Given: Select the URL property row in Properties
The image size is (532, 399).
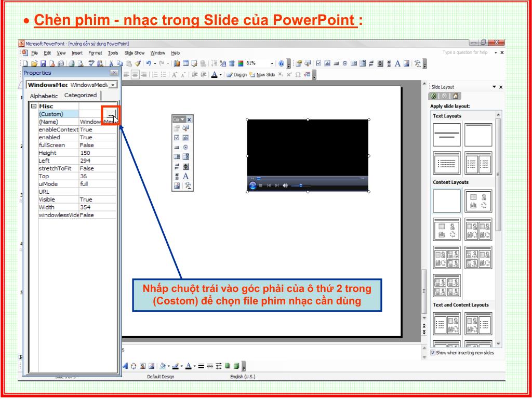Looking at the screenshot, I should pos(77,192).
